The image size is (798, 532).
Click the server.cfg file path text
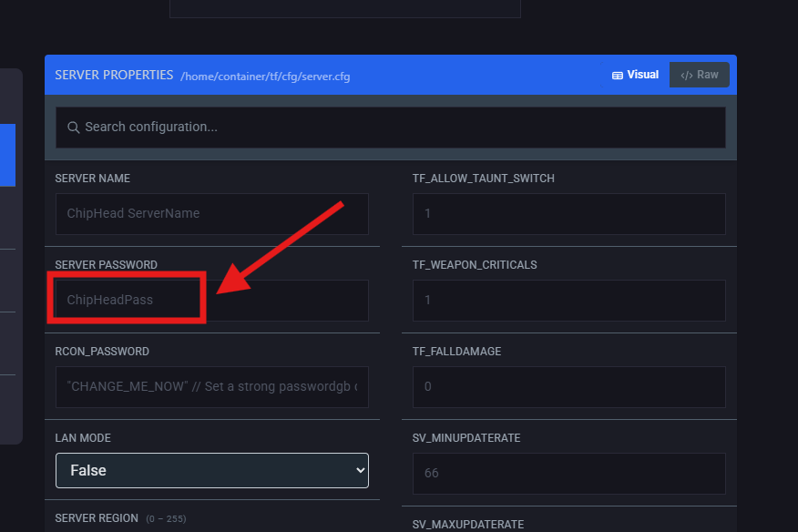(x=265, y=77)
